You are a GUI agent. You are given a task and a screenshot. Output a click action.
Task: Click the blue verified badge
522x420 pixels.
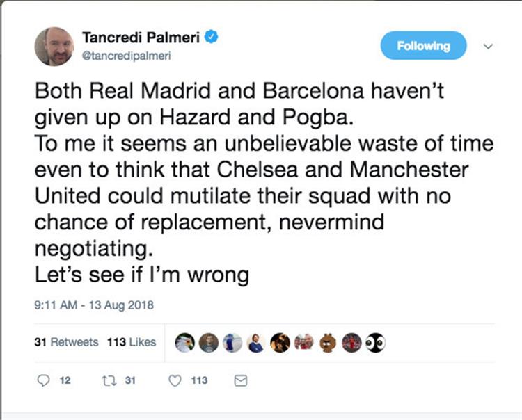point(215,36)
